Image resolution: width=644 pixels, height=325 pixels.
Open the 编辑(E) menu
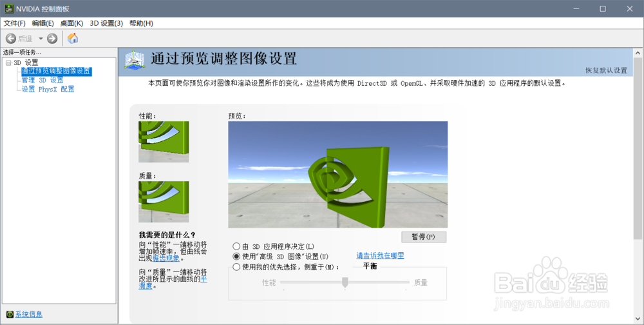click(43, 23)
